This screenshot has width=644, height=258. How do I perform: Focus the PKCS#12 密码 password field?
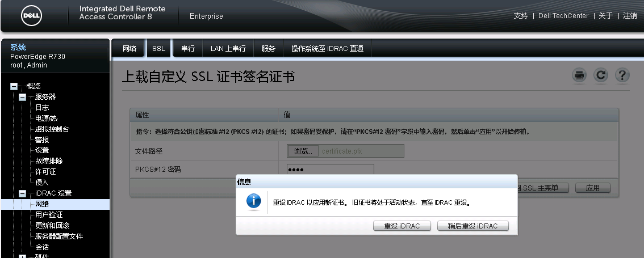pos(330,169)
